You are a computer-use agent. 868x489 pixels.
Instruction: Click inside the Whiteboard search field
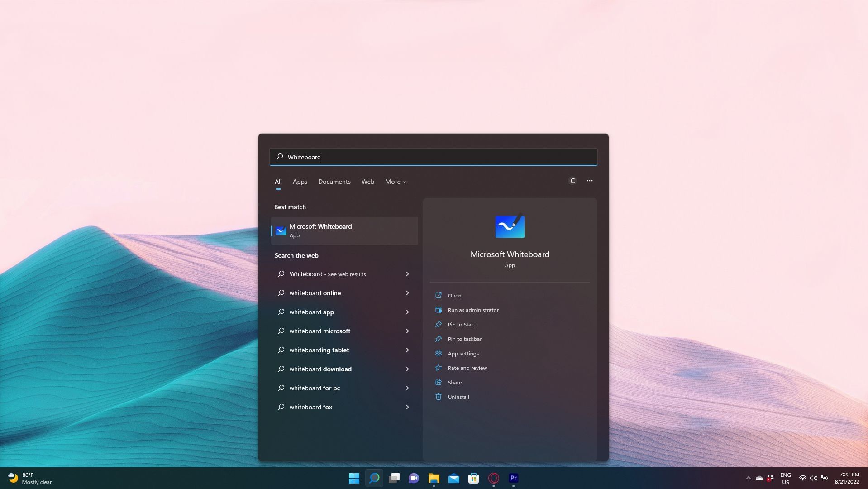pyautogui.click(x=433, y=157)
